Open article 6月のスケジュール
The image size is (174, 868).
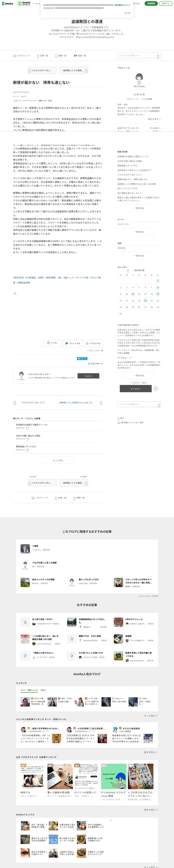click(x=134, y=619)
